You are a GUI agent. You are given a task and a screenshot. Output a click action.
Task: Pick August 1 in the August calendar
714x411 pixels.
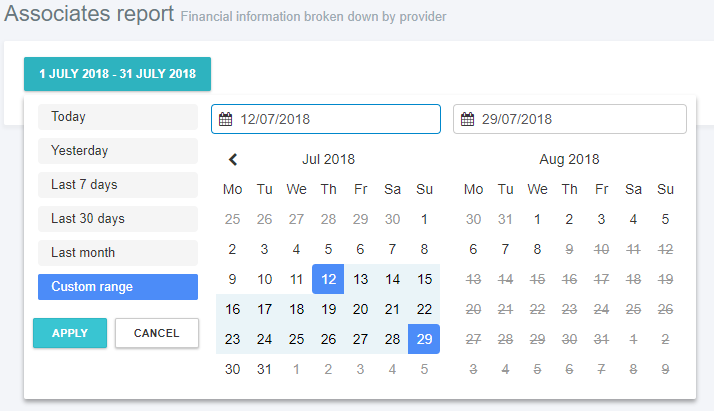tap(537, 219)
